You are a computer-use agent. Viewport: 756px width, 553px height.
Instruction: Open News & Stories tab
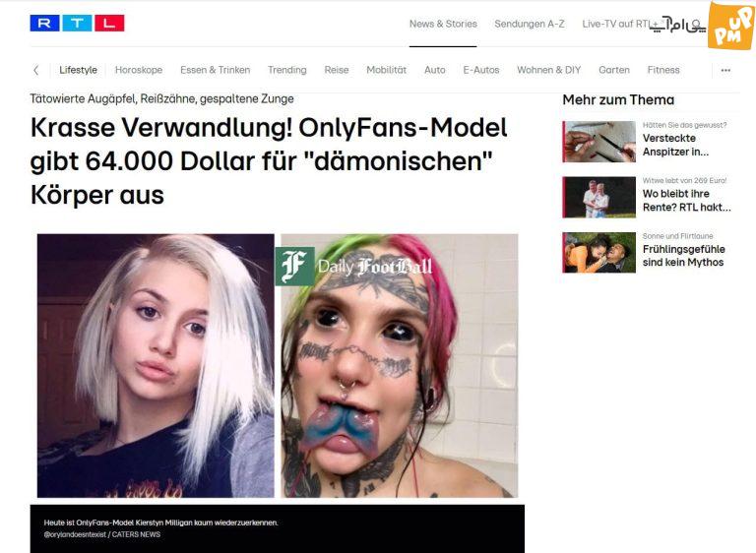click(x=443, y=24)
